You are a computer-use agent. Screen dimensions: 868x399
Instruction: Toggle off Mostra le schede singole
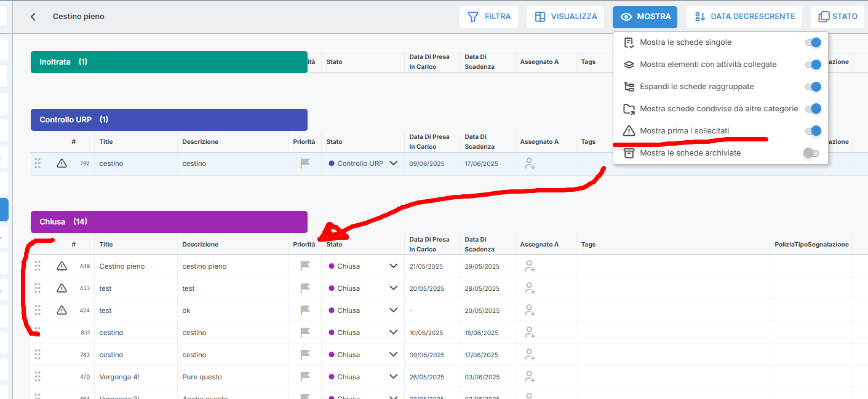813,42
